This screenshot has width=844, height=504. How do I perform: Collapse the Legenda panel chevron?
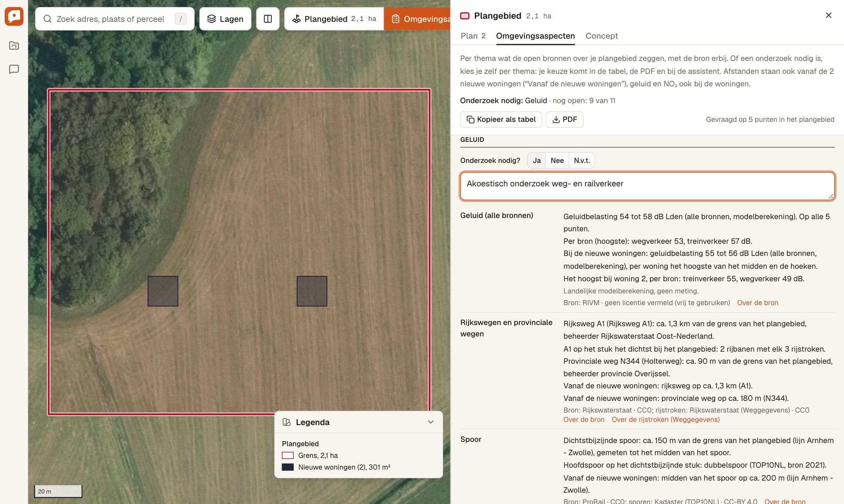[x=431, y=422]
